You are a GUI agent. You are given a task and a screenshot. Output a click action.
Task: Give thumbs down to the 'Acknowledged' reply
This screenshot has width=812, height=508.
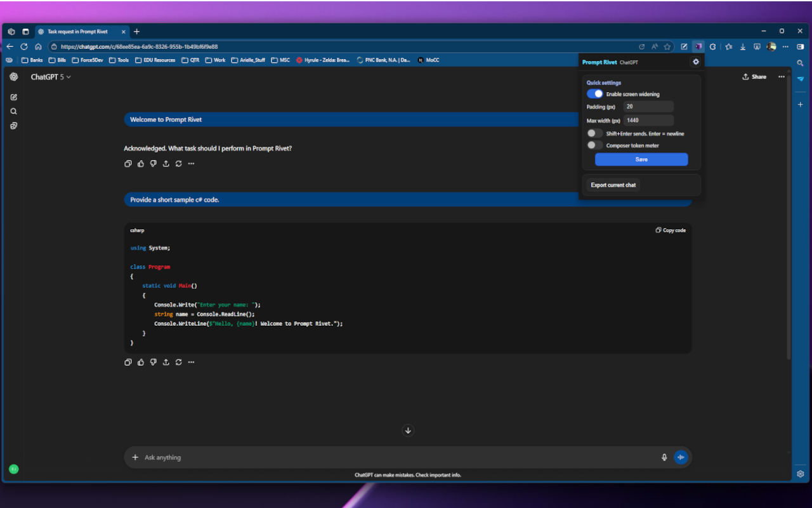click(x=154, y=164)
